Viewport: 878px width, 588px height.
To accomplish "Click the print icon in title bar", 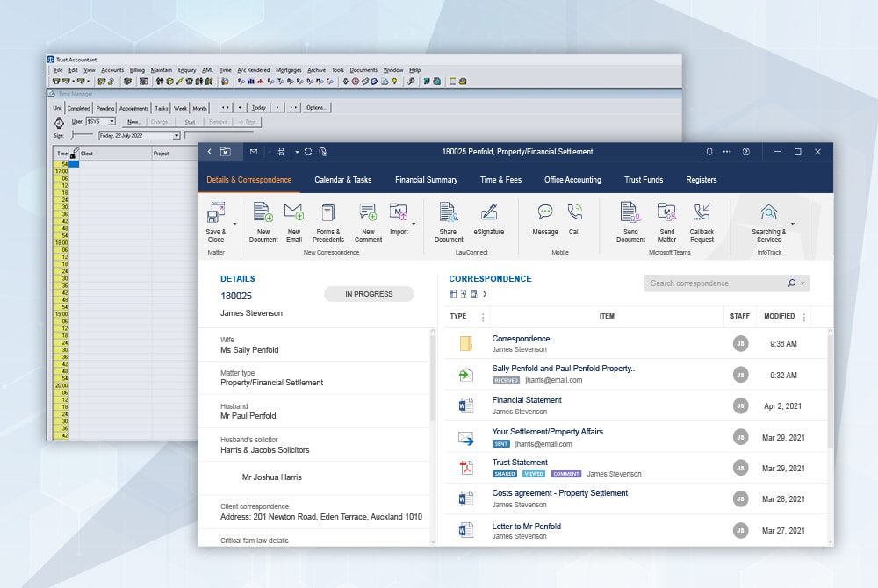I will pos(281,152).
